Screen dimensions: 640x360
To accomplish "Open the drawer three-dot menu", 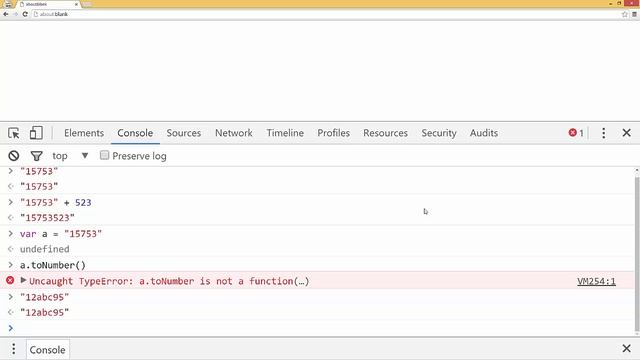I will coord(13,349).
